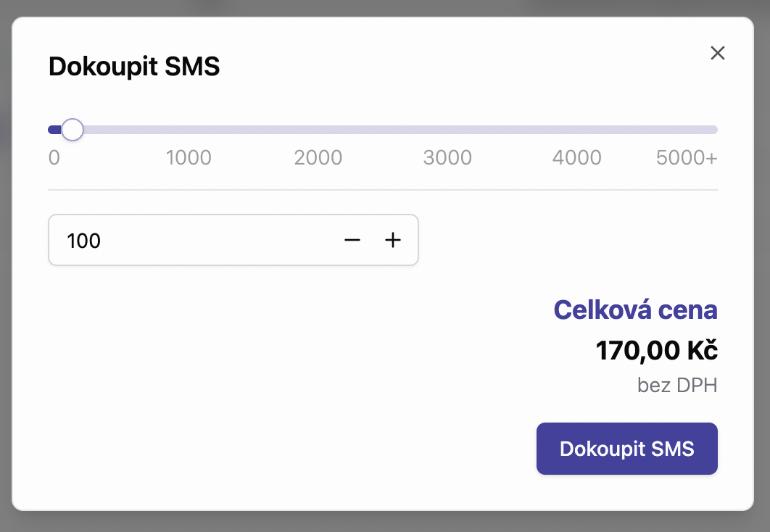Click the plus icon to increase SMS count
The image size is (770, 532).
pos(393,240)
